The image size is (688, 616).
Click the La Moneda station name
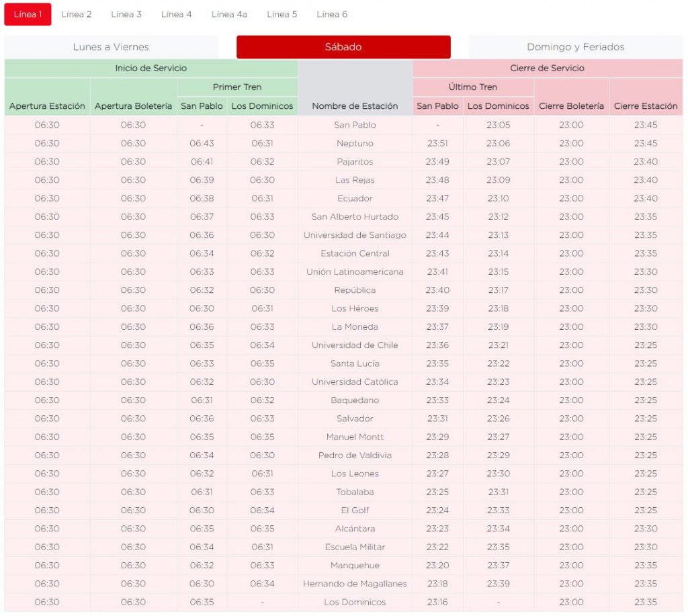pos(355,327)
